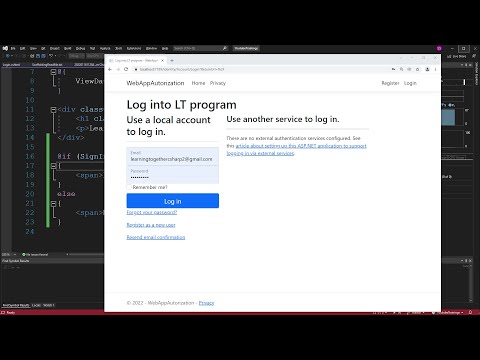Viewport: 480px width, 360px height.
Task: Collapse the div block at line 11
Action: tap(53, 109)
